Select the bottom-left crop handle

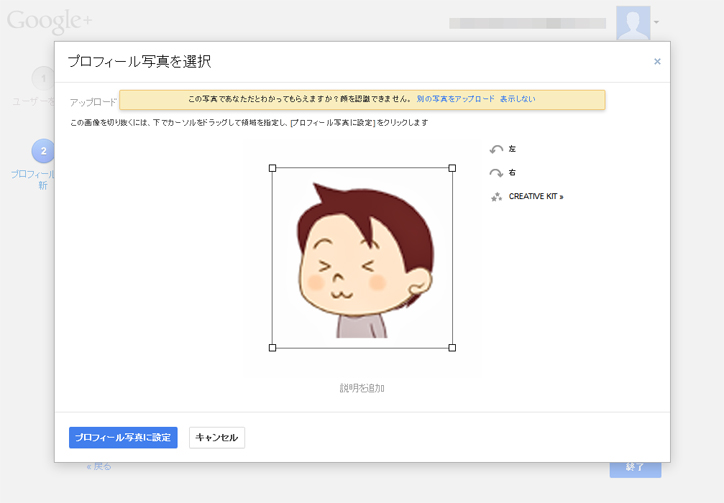pyautogui.click(x=272, y=347)
